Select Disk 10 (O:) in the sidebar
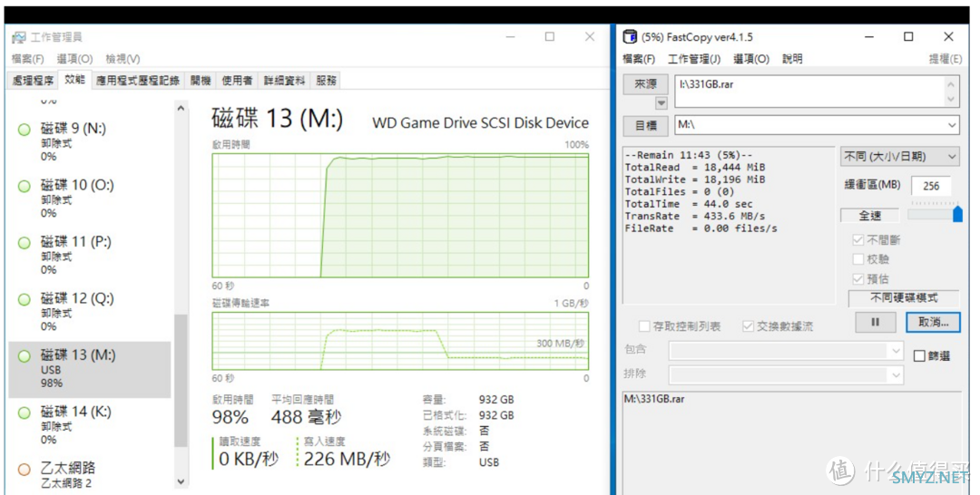 coord(90,199)
